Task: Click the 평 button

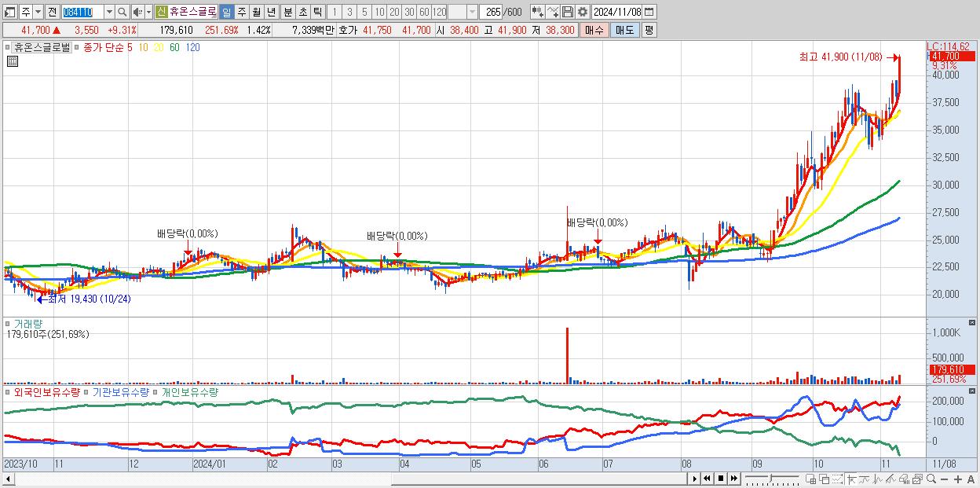Action: coord(649,30)
